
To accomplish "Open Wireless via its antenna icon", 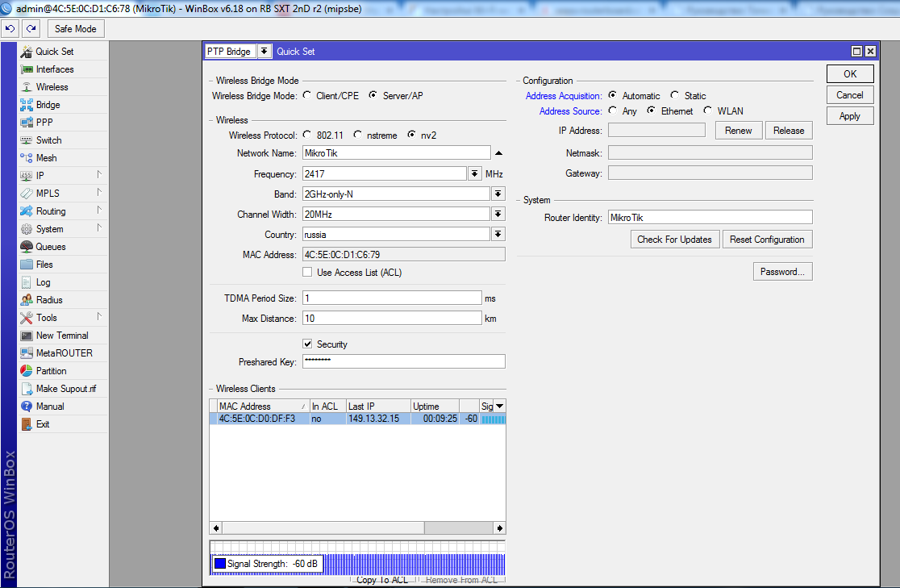I will pos(27,87).
